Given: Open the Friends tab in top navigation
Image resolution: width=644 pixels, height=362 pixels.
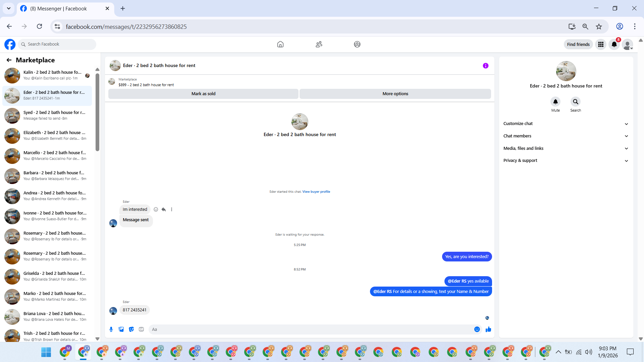Looking at the screenshot, I should click(319, 44).
